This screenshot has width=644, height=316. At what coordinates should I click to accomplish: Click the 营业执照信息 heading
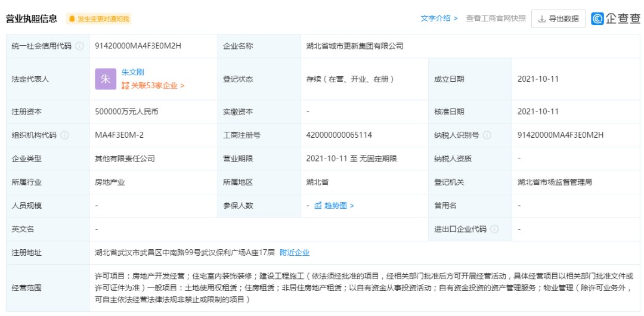click(x=31, y=18)
